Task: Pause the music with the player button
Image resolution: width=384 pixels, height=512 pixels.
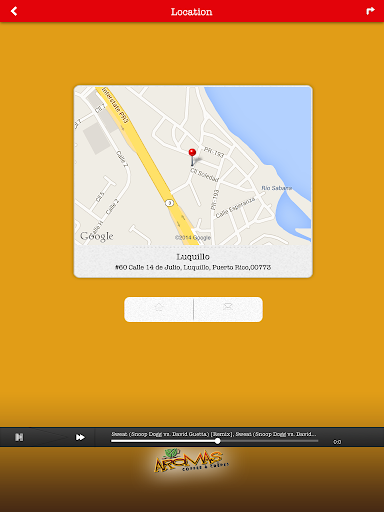Action: 19,437
